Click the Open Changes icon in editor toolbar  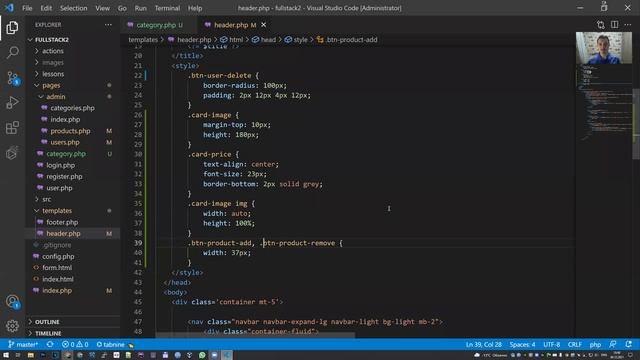pyautogui.click(x=600, y=25)
